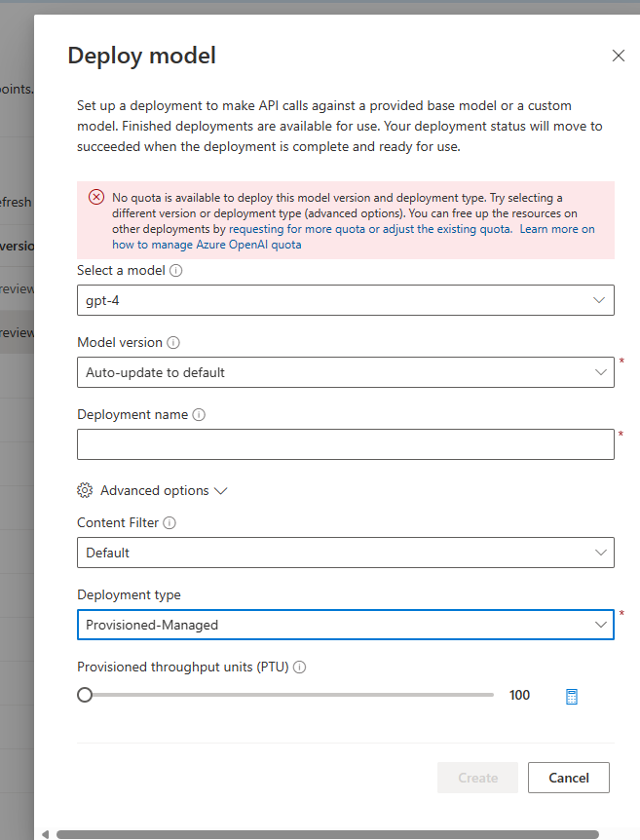The image size is (640, 840).
Task: Click the PTU slider handle
Action: pos(85,695)
